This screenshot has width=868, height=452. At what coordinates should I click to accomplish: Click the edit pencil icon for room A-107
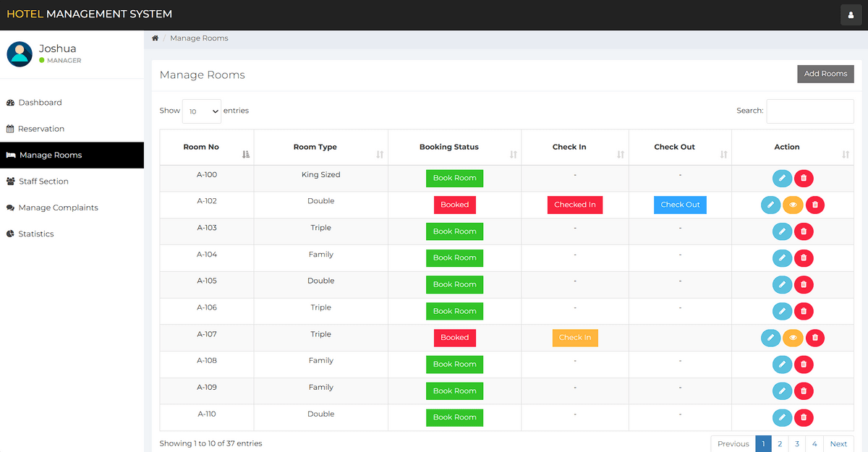click(x=771, y=338)
